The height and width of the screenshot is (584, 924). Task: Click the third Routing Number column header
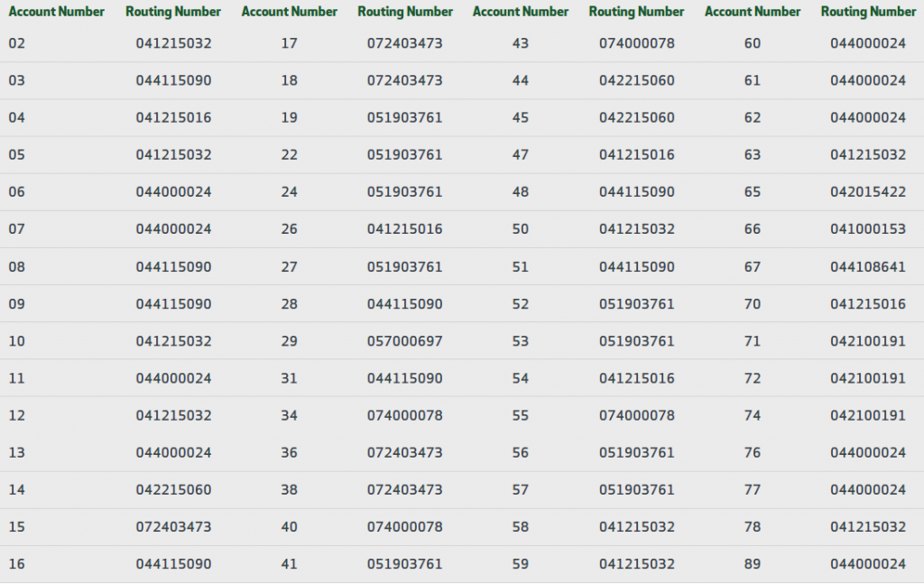click(636, 12)
